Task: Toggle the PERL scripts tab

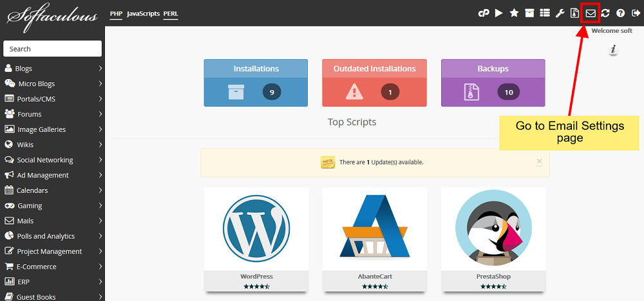Action: (x=171, y=14)
